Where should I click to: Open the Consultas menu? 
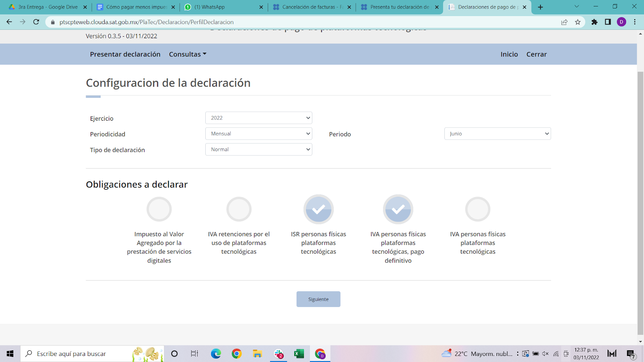[187, 54]
